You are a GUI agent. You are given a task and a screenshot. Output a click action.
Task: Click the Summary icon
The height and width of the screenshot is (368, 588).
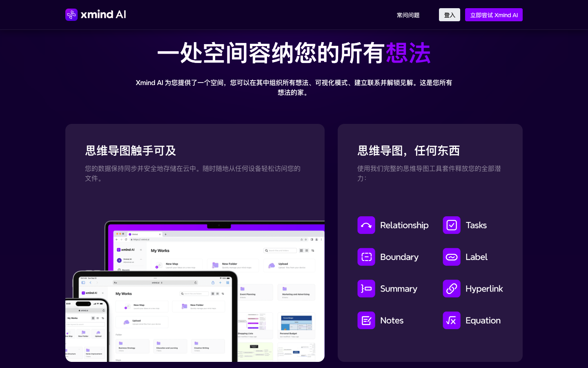pos(366,289)
